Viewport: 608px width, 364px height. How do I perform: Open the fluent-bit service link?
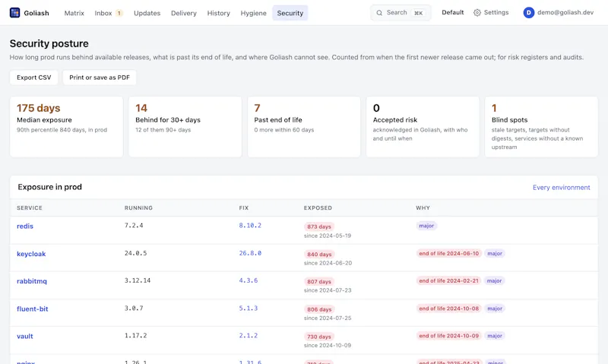(x=32, y=309)
